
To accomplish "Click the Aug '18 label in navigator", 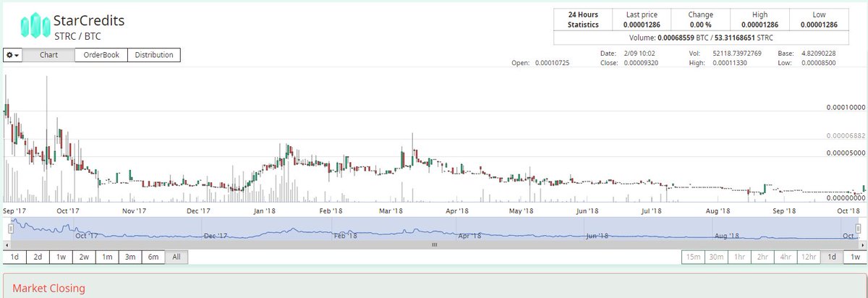I will pyautogui.click(x=726, y=236).
